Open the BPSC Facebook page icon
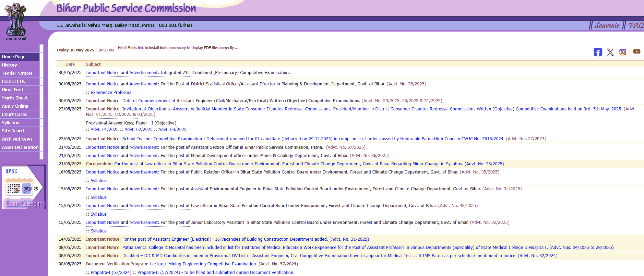 [x=598, y=52]
